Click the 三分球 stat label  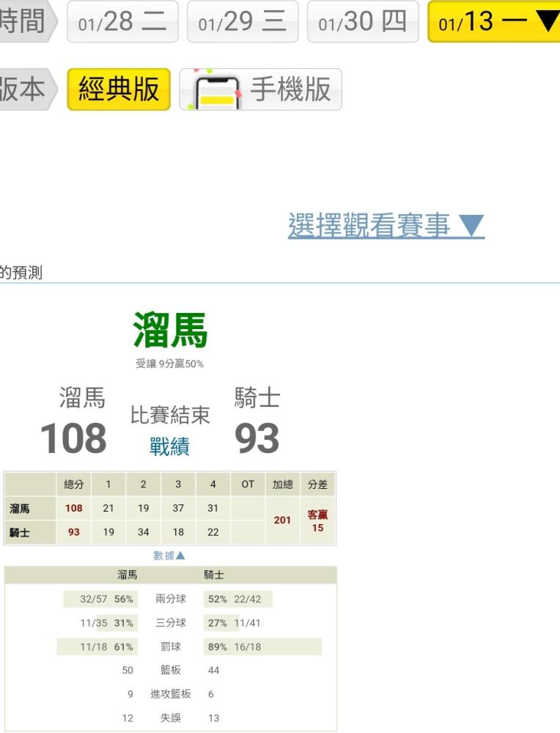[x=171, y=623]
